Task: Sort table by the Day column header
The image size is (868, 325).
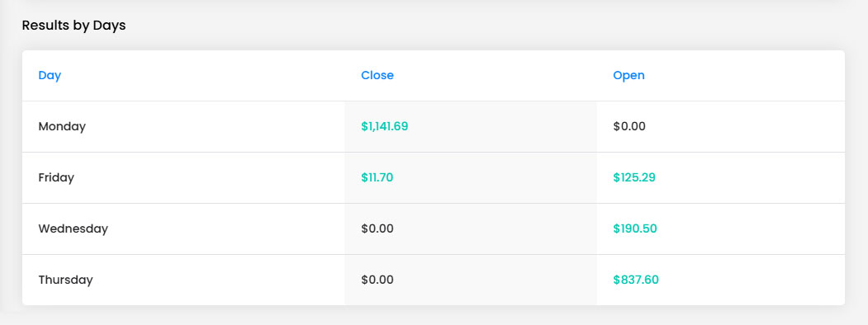Action: point(50,75)
